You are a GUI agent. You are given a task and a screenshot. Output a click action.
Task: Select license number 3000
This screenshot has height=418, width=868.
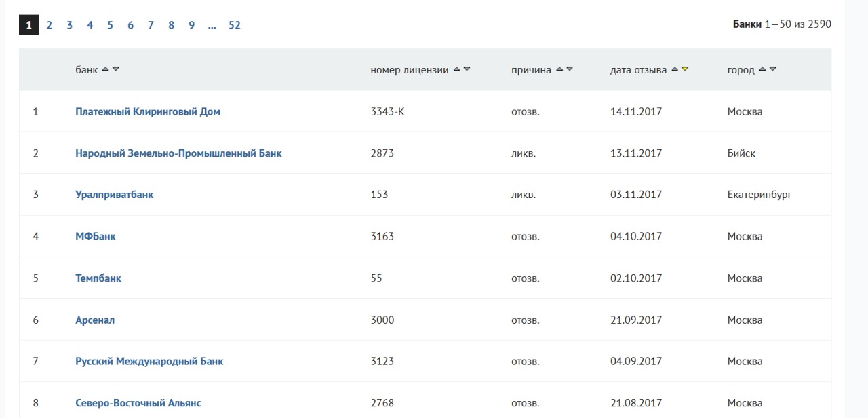coord(382,320)
